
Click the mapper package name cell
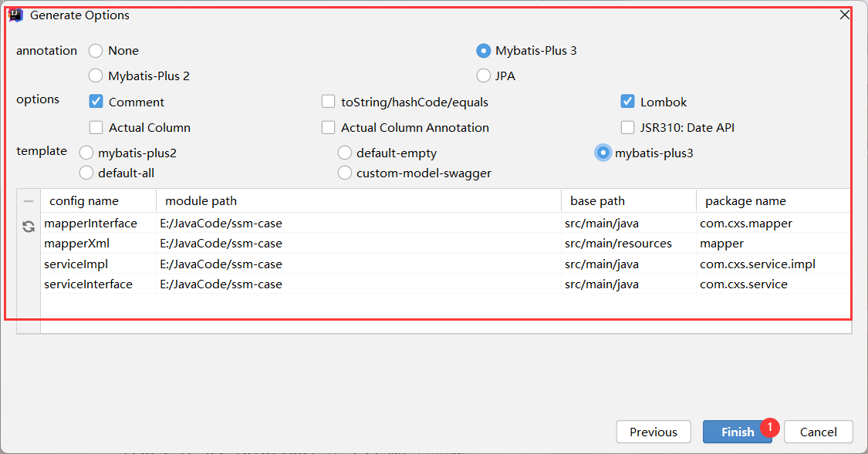coord(773,244)
